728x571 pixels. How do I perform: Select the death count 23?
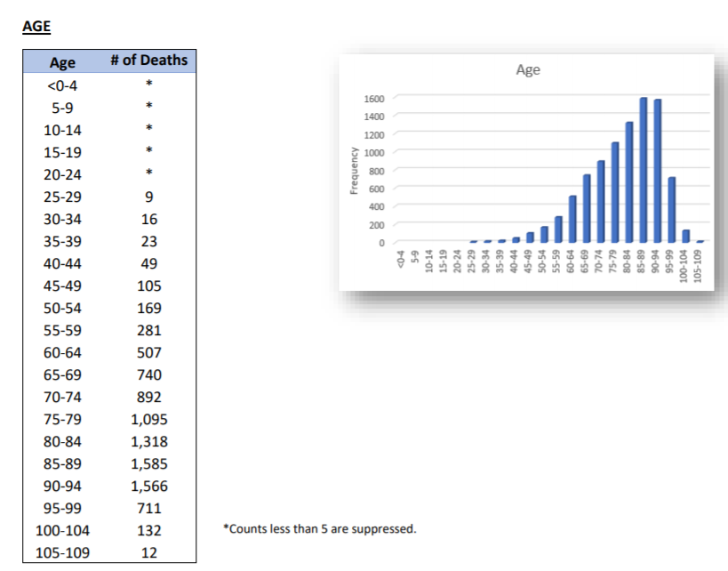[x=149, y=242]
